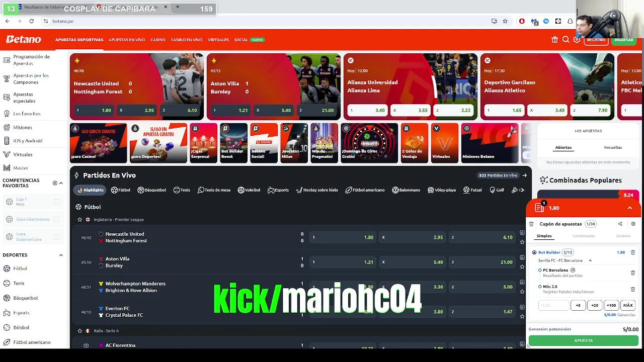The height and width of the screenshot is (362, 644).
Task: Open bet coupon settings gear
Action: pyautogui.click(x=633, y=224)
